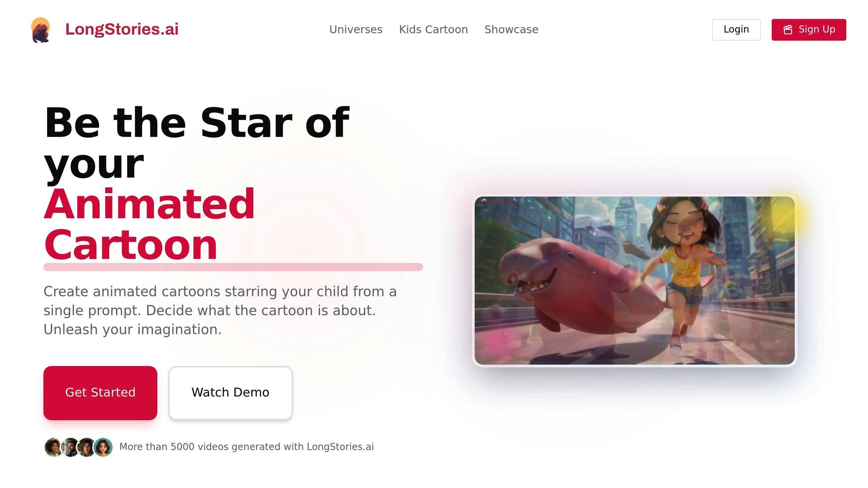Navigate to the Showcase section
The height and width of the screenshot is (488, 868).
point(511,30)
